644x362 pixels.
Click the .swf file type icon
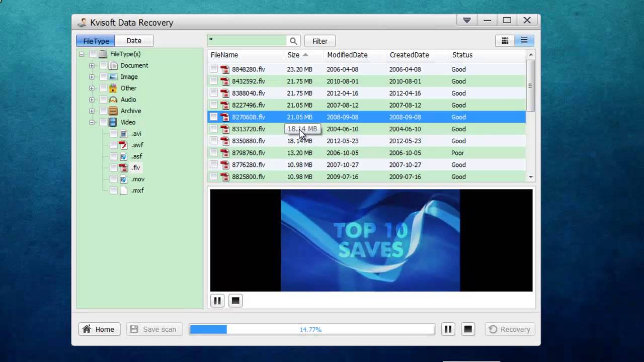[124, 145]
